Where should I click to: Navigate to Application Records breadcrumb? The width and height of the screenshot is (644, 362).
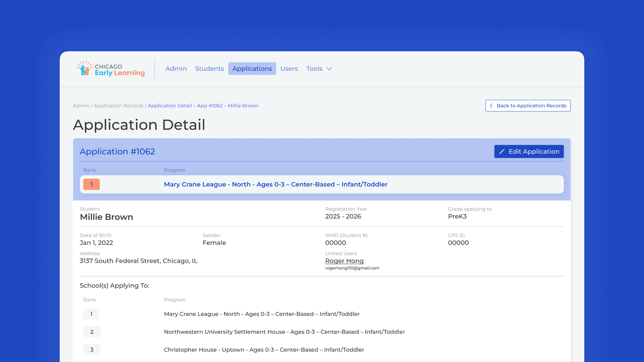[x=118, y=106]
